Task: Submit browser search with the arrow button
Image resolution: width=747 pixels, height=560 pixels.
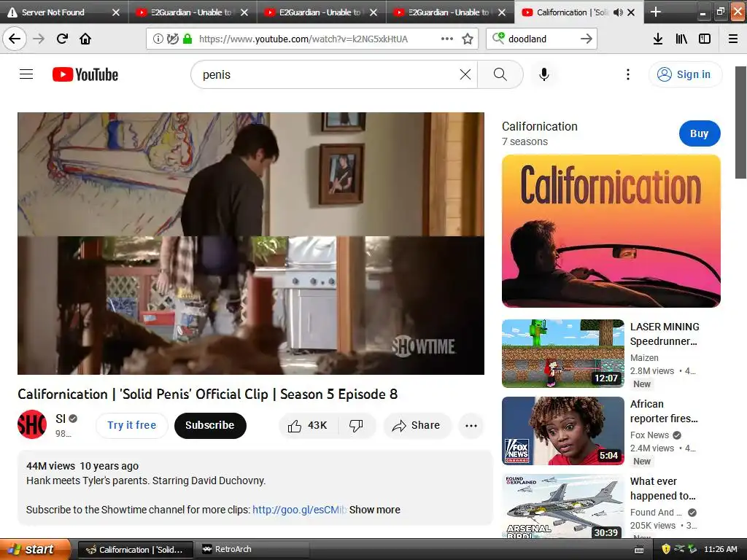Action: [586, 39]
